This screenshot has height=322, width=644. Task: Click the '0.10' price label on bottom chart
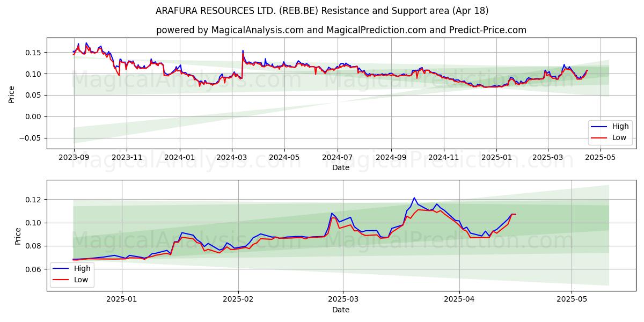coord(34,223)
